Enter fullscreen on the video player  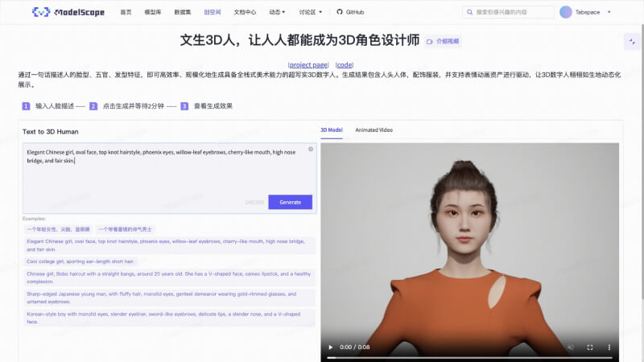pyautogui.click(x=590, y=347)
